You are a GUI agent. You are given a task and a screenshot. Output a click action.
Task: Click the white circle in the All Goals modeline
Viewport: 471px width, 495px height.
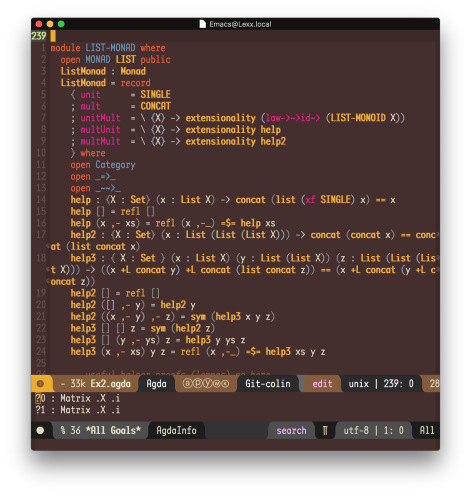coord(40,430)
